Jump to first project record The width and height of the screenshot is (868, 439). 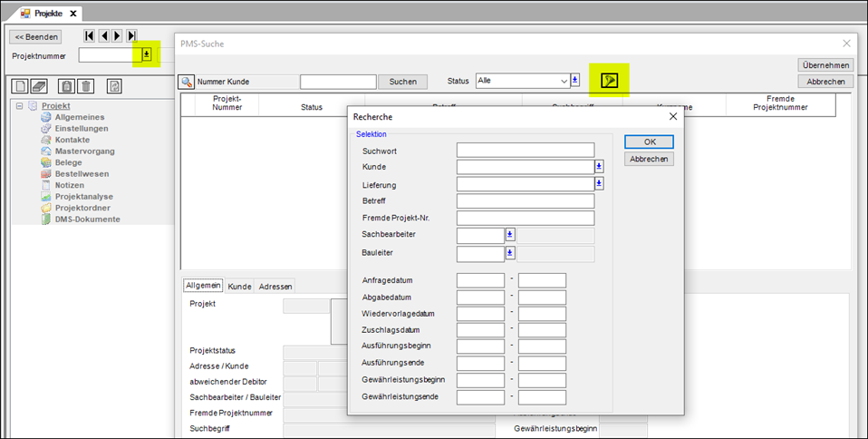(x=90, y=36)
